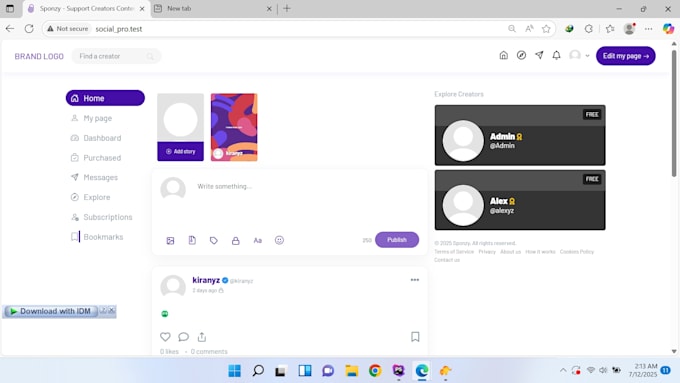Click the address bar showing social_pro.test

pos(299,29)
